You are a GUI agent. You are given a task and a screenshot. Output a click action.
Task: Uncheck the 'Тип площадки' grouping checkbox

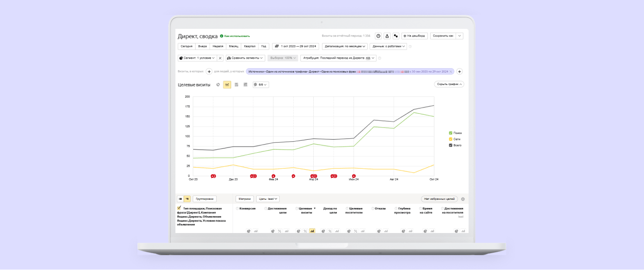(x=179, y=208)
